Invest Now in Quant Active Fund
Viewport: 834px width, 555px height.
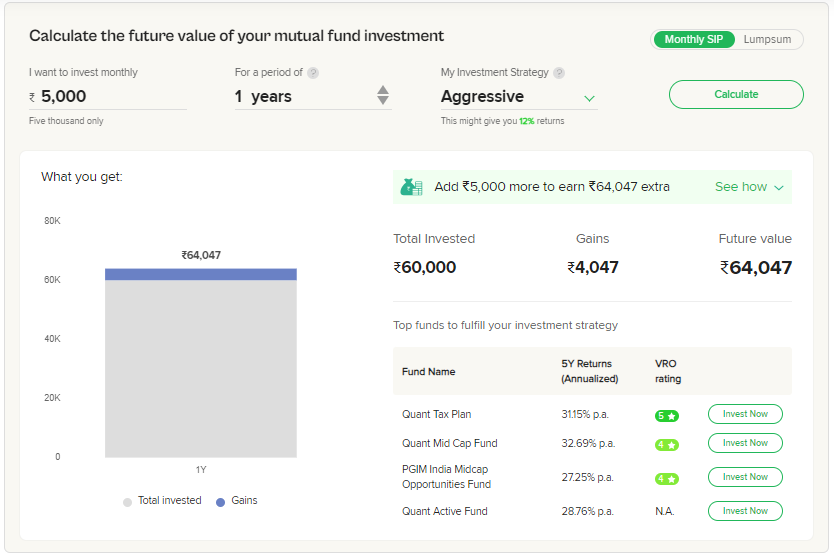[745, 511]
